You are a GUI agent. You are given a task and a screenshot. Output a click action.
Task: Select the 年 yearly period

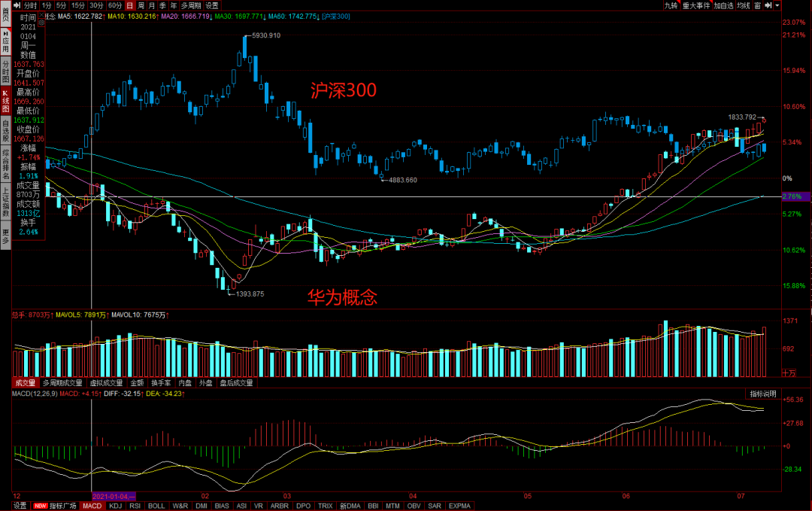[174, 5]
